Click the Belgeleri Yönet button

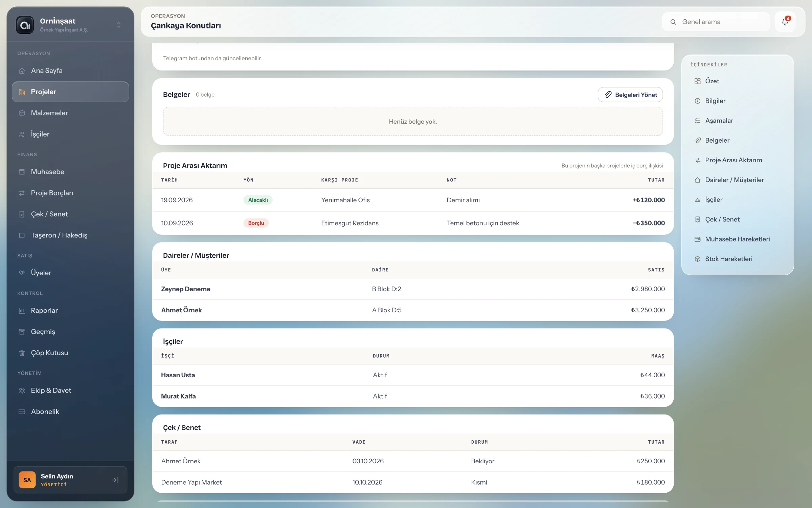pos(630,95)
